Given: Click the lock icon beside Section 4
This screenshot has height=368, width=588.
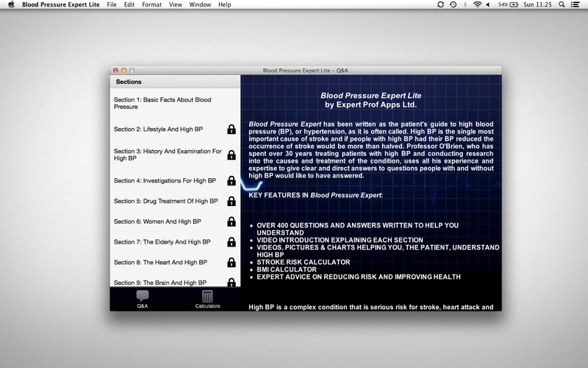Looking at the screenshot, I should [x=232, y=180].
